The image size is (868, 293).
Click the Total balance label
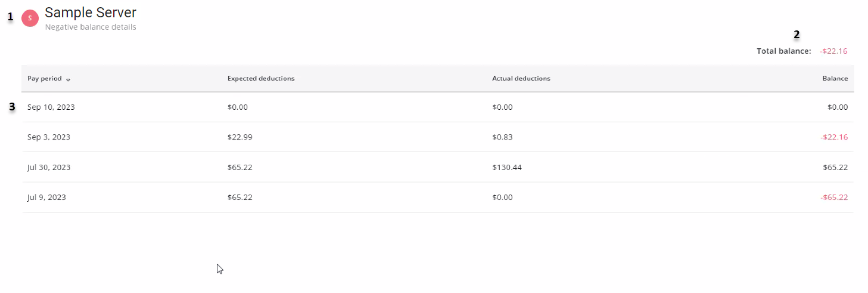pyautogui.click(x=783, y=51)
